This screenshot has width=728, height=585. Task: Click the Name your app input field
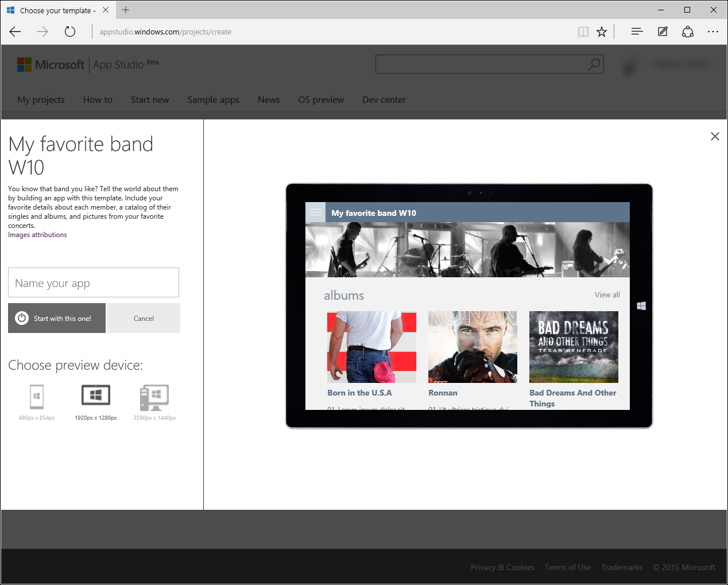point(94,282)
